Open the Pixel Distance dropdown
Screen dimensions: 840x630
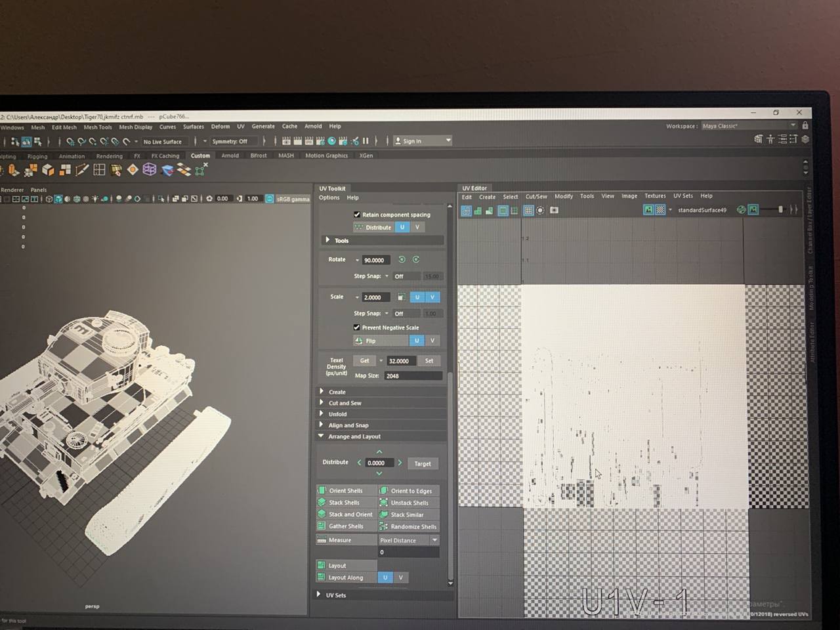tap(408, 540)
